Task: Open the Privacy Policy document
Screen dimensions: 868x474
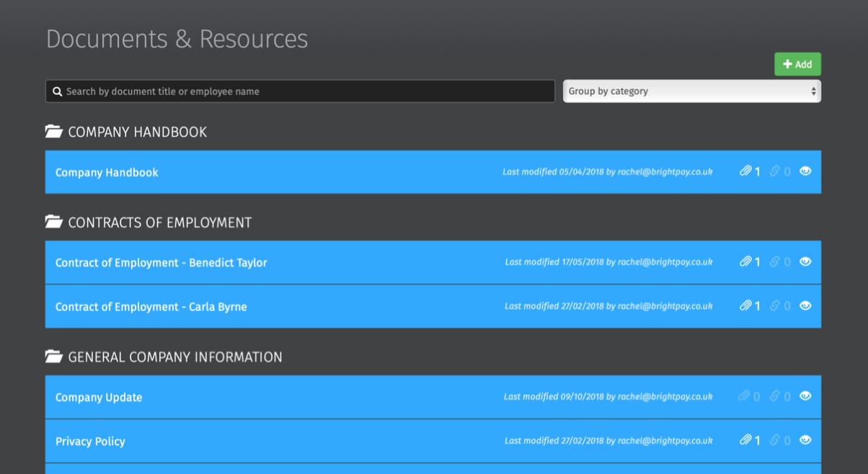Action: coord(90,442)
